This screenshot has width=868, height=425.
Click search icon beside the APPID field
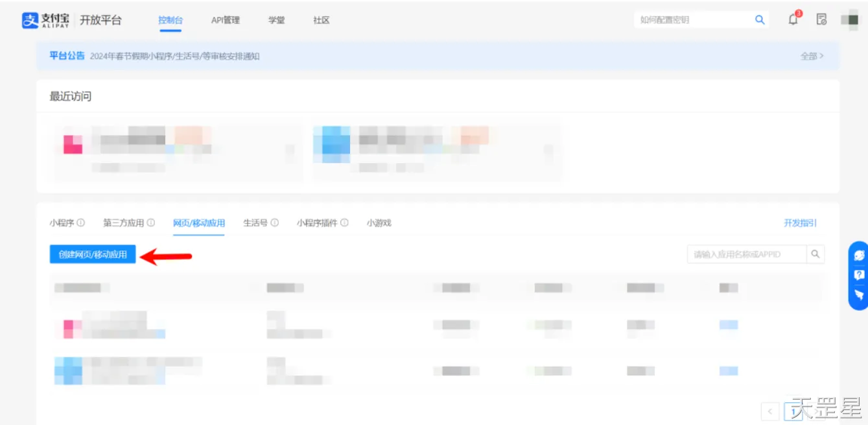[x=815, y=254]
